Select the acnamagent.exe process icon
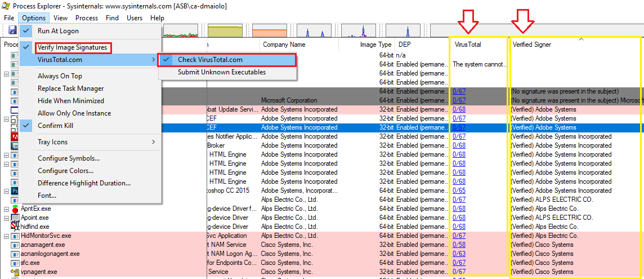The image size is (644, 279). [15, 245]
